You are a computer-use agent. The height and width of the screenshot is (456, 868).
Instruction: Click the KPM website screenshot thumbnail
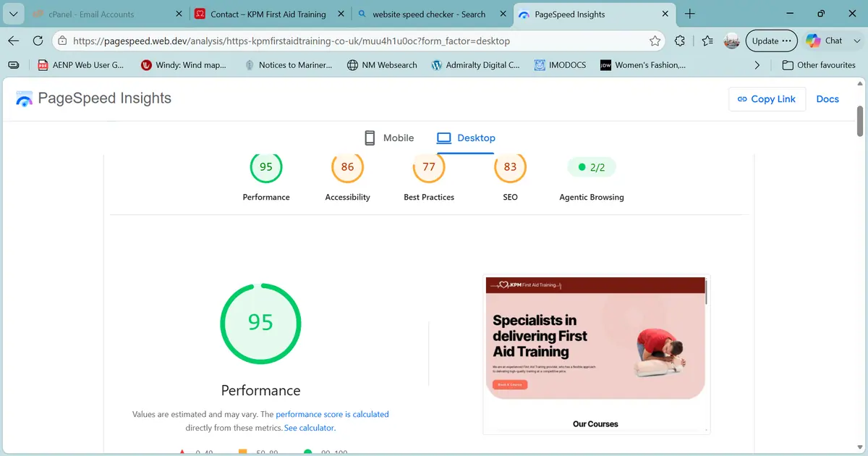tap(596, 355)
